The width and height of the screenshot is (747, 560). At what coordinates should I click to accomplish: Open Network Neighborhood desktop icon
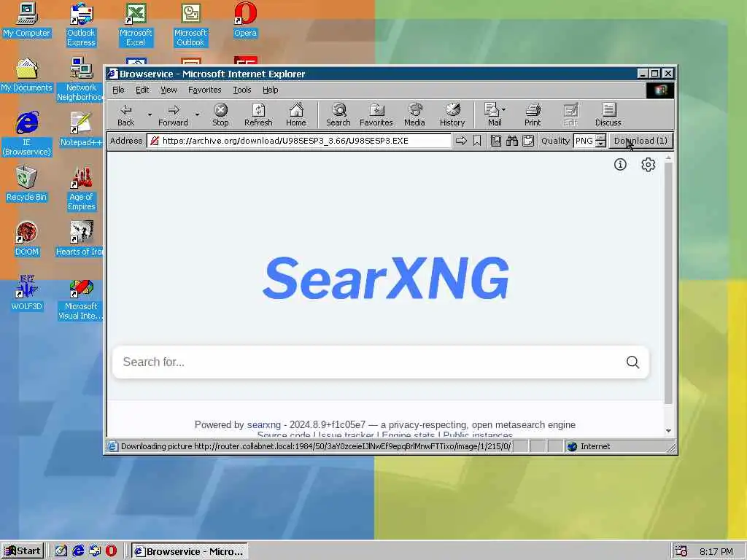point(81,79)
